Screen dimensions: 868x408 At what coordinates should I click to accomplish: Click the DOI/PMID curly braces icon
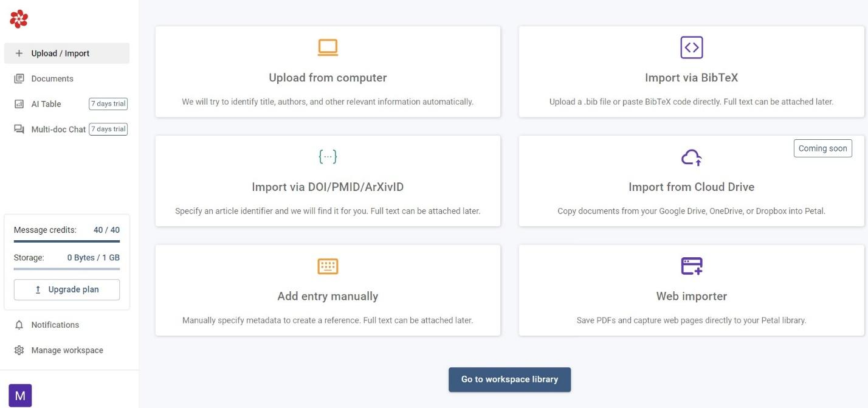[x=327, y=156]
